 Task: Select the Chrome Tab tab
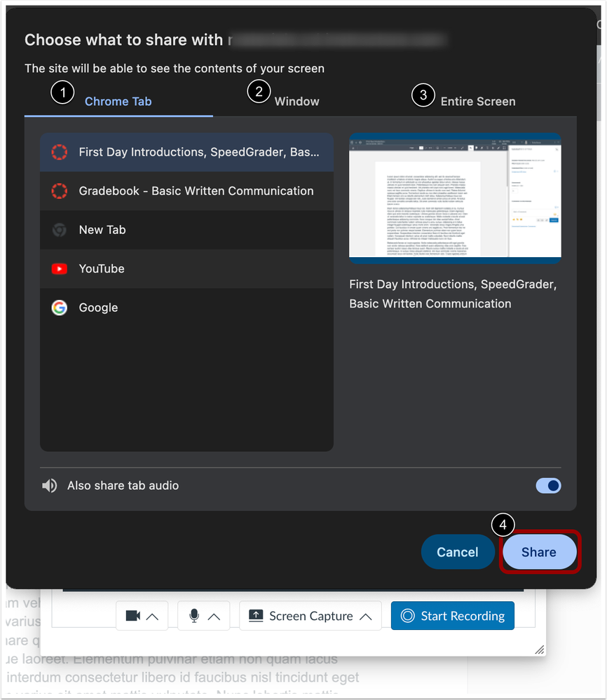[118, 102]
